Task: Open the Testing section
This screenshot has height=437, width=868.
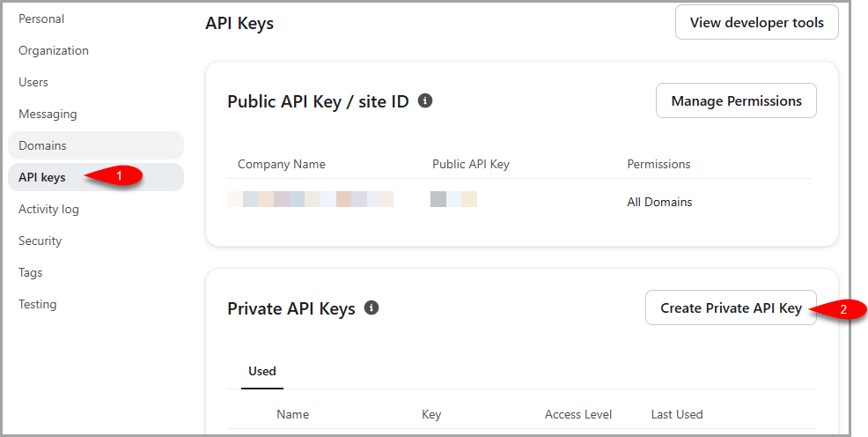Action: click(x=38, y=304)
